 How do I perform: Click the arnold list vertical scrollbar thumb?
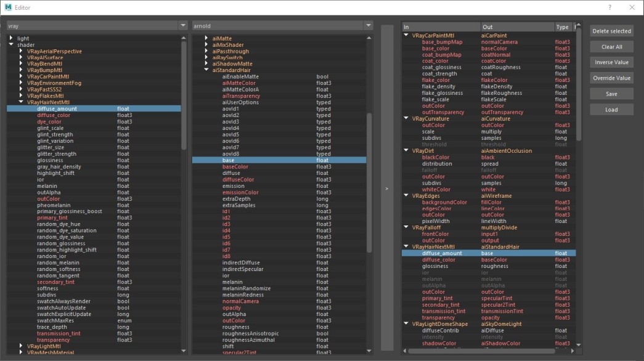(369, 183)
